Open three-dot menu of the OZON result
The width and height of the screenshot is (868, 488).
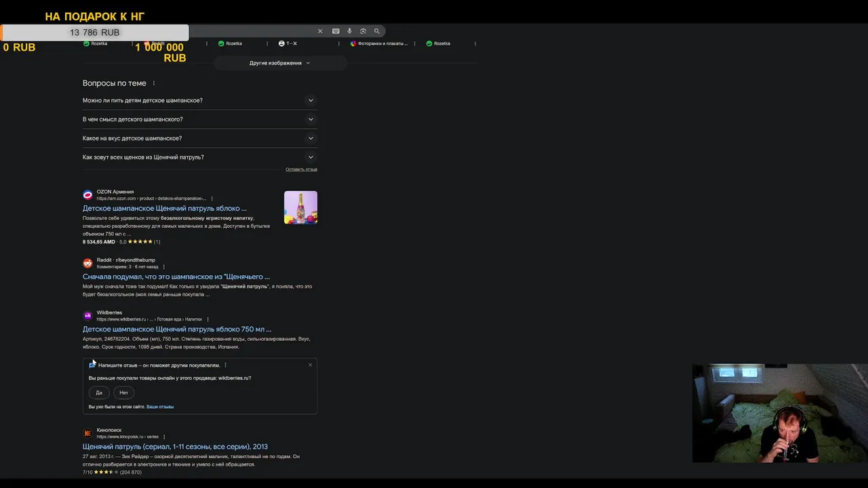212,199
